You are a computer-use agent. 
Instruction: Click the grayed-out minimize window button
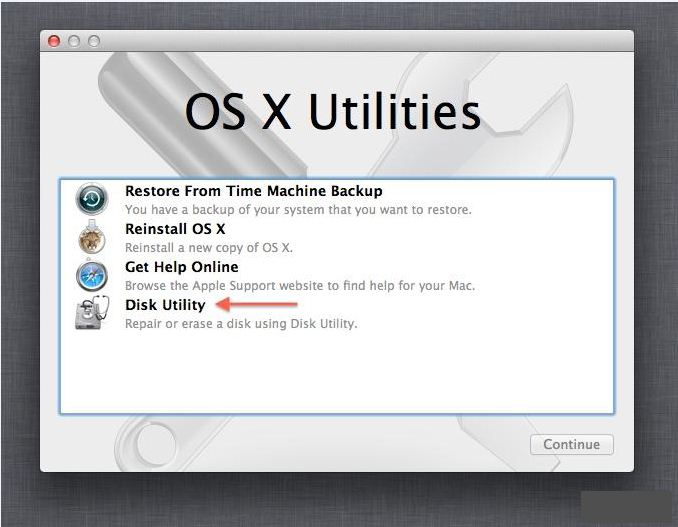click(x=74, y=41)
